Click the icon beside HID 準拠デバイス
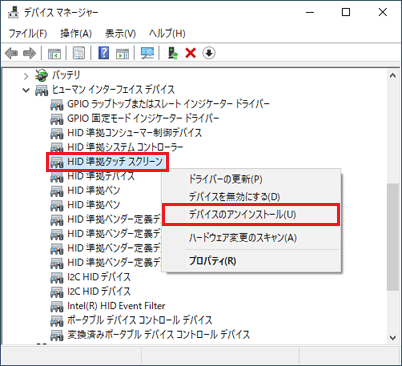The height and width of the screenshot is (366, 402). coord(57,177)
